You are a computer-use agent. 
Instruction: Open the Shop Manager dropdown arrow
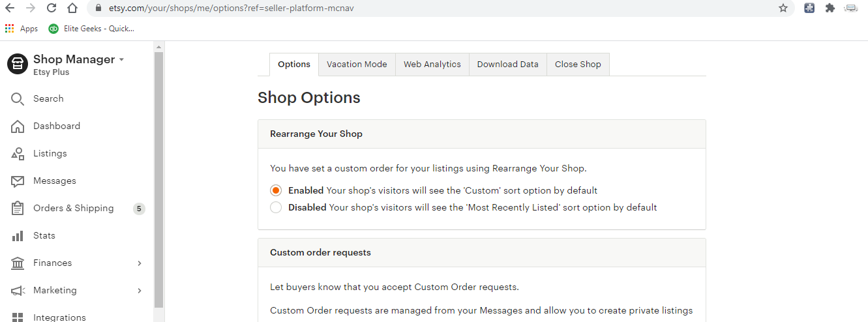(x=121, y=60)
